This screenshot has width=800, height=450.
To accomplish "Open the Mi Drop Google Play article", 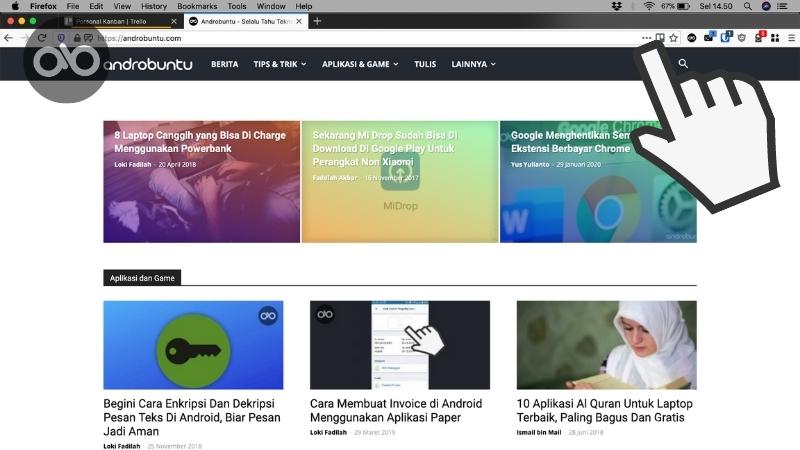I will click(x=385, y=148).
